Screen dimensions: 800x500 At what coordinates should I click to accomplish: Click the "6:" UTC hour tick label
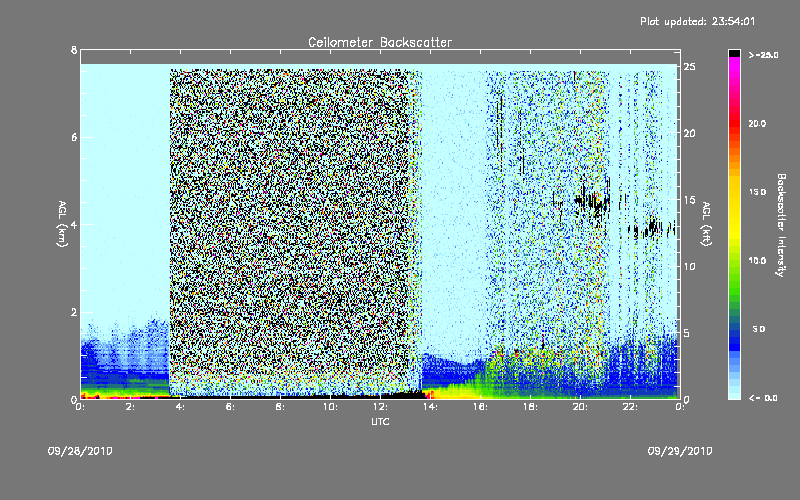tap(231, 407)
